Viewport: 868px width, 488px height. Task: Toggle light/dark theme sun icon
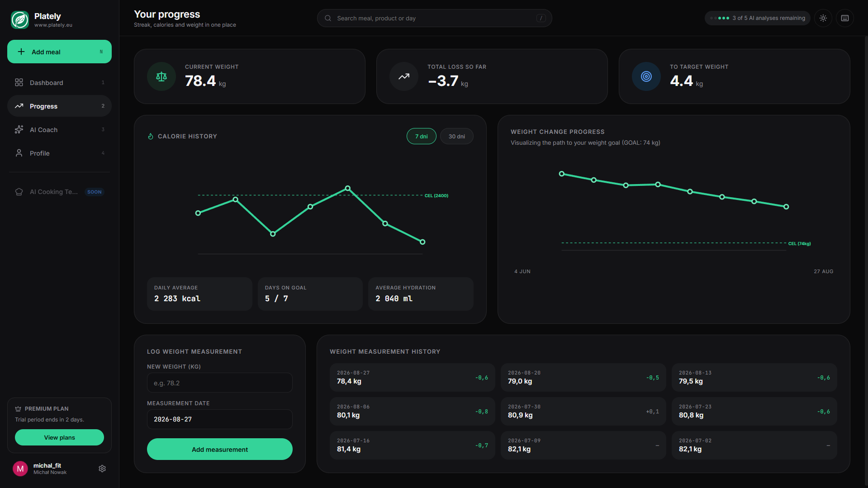point(823,18)
